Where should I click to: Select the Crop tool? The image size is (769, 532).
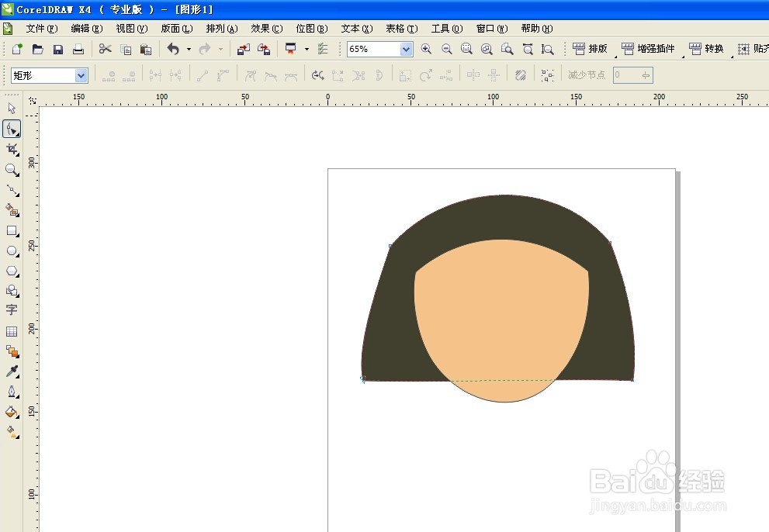(12, 150)
